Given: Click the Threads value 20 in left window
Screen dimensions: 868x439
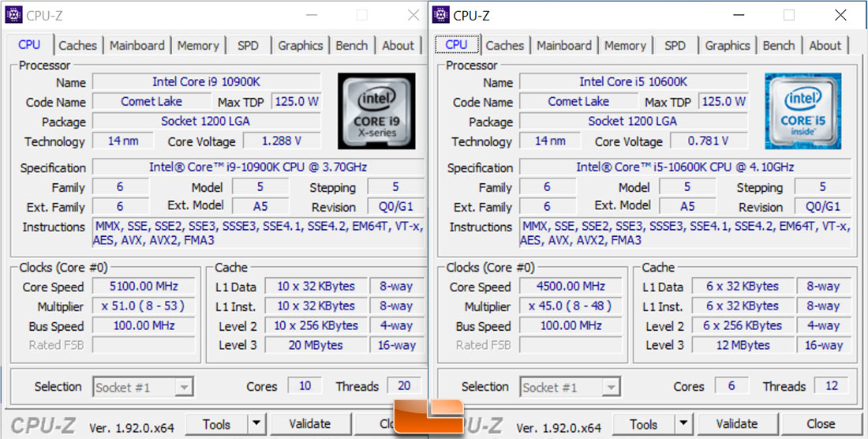Looking at the screenshot, I should [x=405, y=386].
